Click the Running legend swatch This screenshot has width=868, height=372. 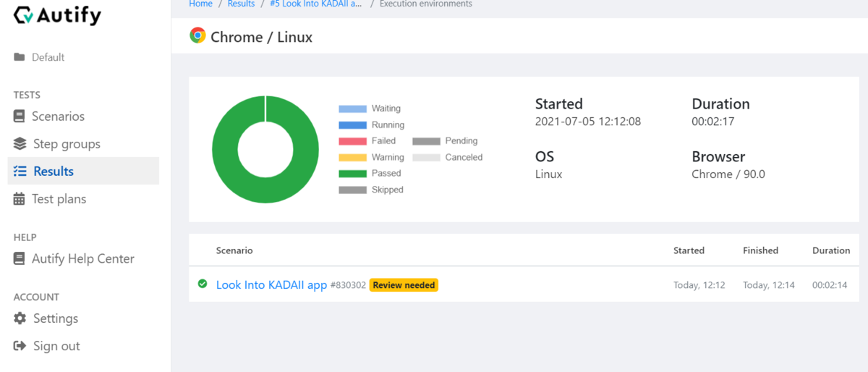click(352, 125)
